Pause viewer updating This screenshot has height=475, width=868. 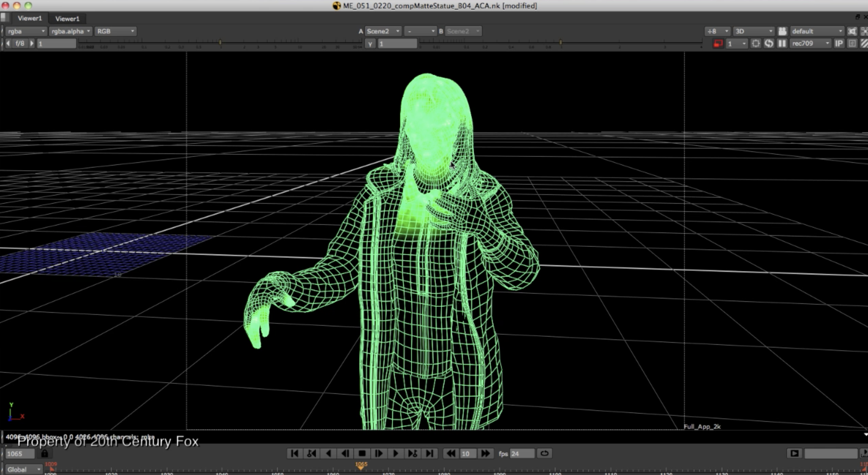click(782, 44)
